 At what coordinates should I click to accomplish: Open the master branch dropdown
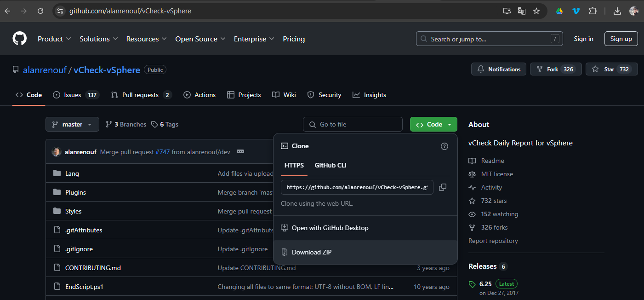pos(72,124)
